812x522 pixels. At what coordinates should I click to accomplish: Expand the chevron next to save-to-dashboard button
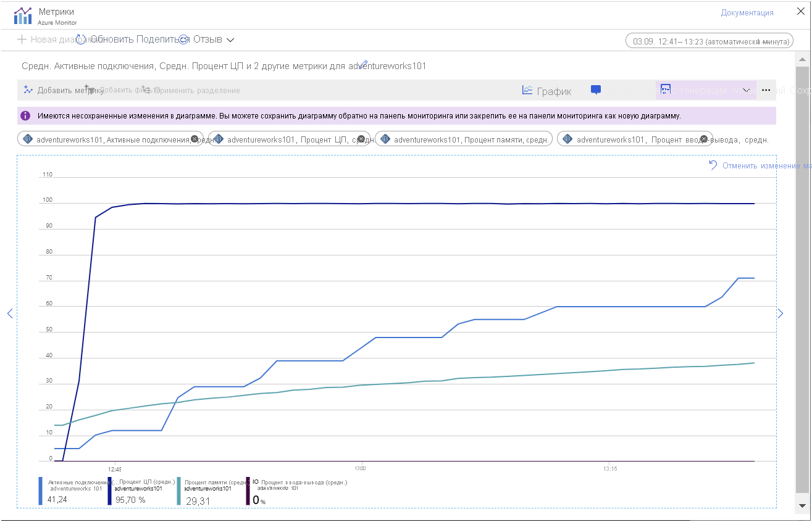[746, 90]
